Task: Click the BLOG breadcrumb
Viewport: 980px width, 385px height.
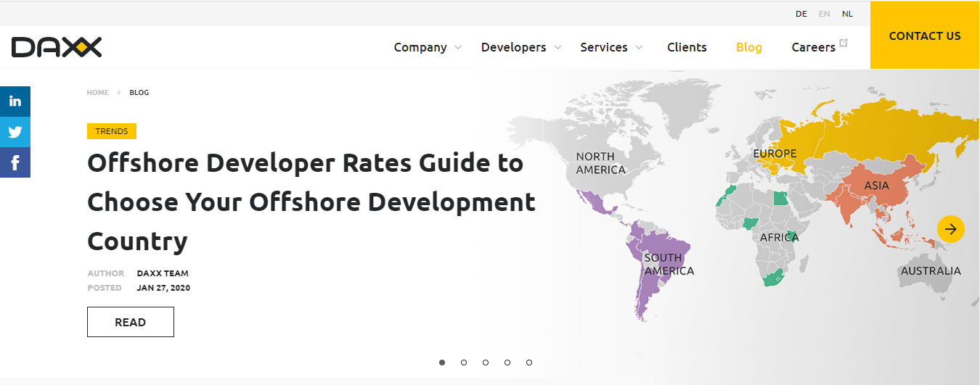Action: [139, 93]
